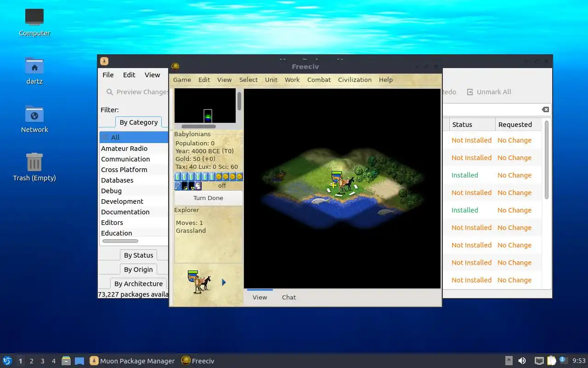Screen dimensions: 588x368
Task: Switch to the View tab in Freeciv
Action: pyautogui.click(x=260, y=297)
